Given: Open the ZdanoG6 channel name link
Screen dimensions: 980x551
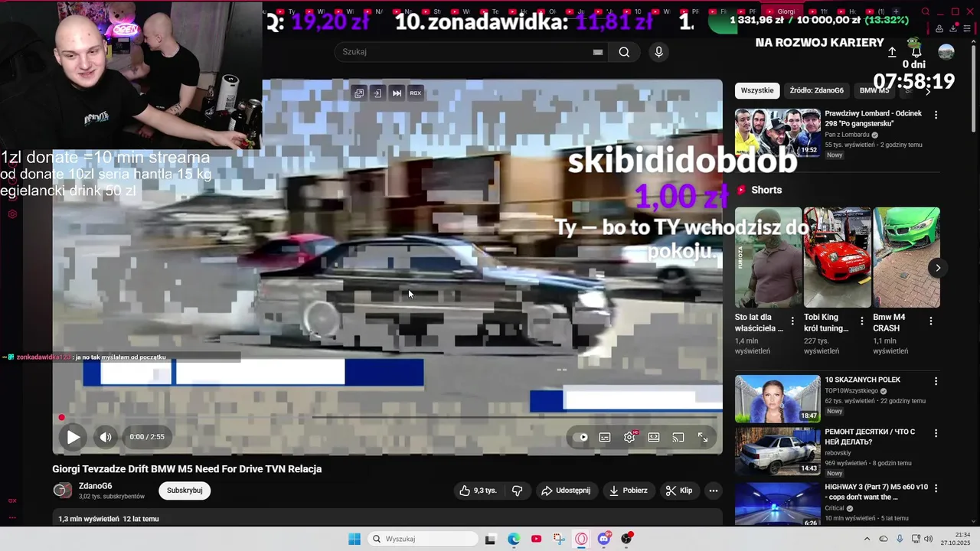Looking at the screenshot, I should pos(96,486).
